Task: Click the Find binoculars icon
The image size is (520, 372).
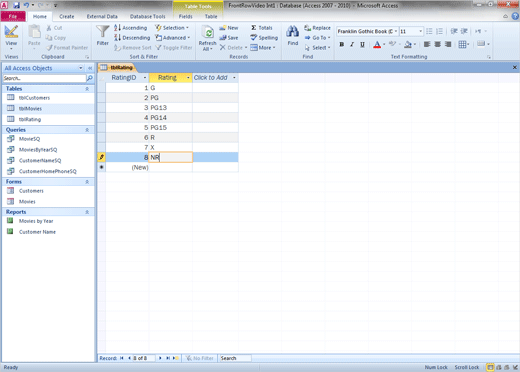Action: [292, 32]
